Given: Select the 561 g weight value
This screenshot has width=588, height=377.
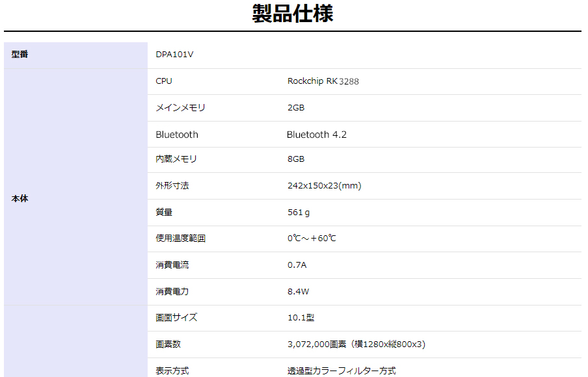Looking at the screenshot, I should (x=299, y=213).
